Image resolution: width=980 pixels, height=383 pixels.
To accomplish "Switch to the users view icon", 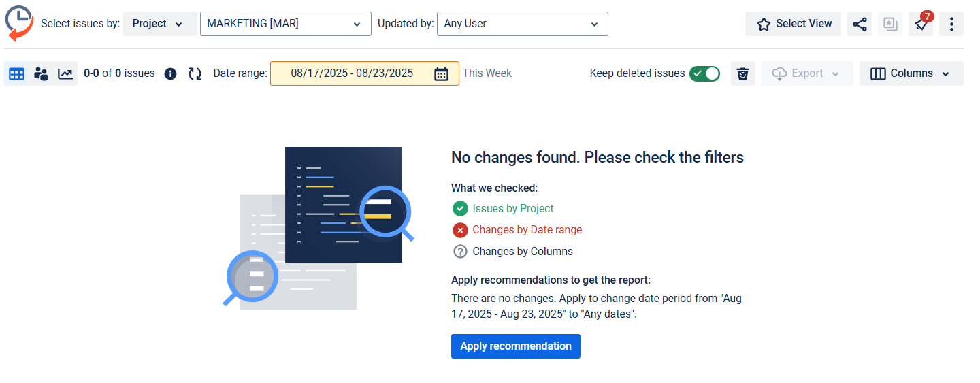I will (41, 74).
